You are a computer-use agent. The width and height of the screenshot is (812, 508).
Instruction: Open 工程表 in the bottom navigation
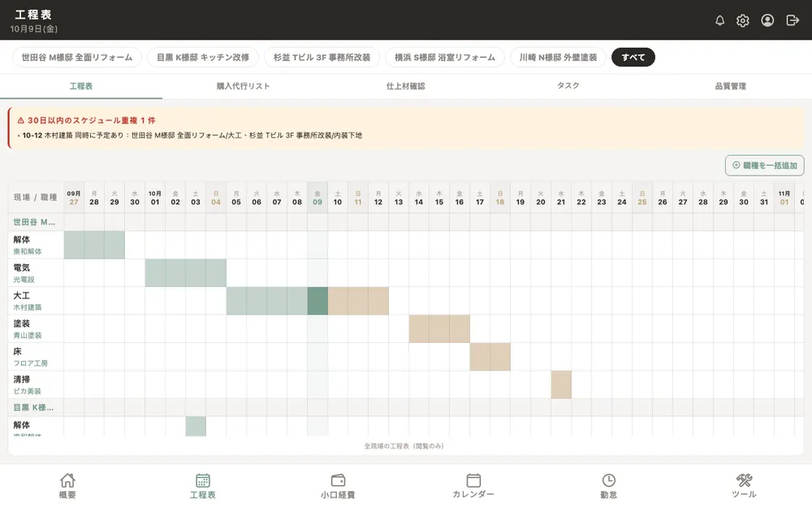click(202, 486)
